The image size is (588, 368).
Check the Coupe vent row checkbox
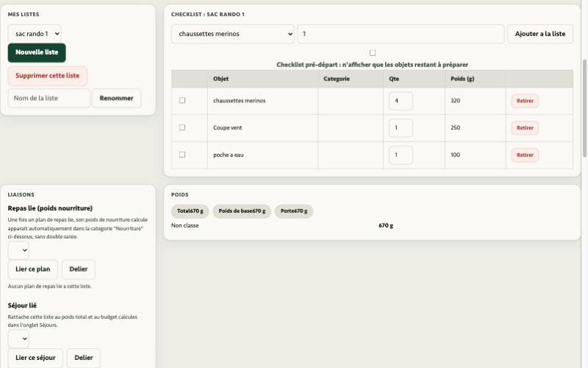coord(182,127)
